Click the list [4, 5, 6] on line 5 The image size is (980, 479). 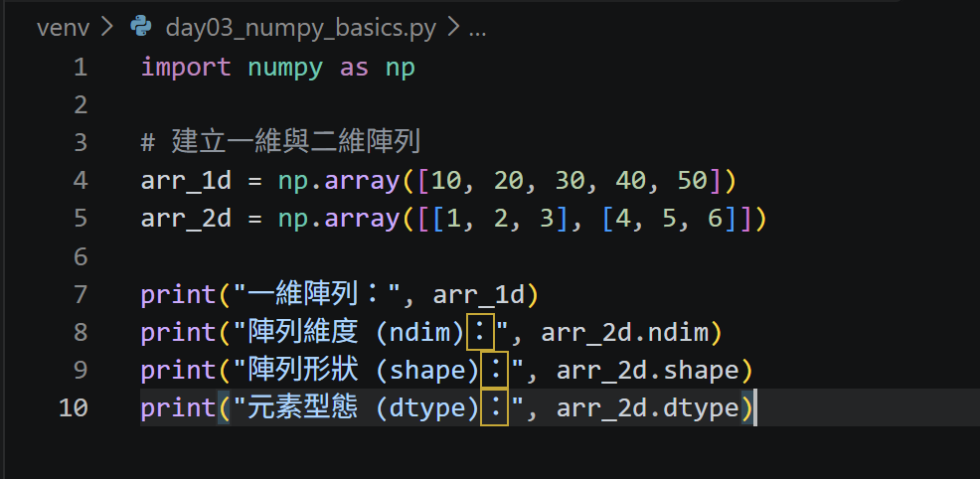pyautogui.click(x=671, y=220)
